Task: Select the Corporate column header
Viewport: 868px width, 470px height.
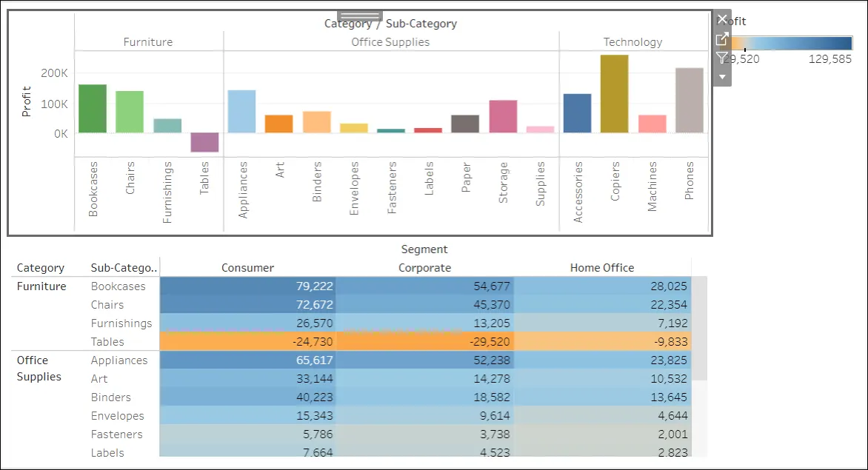Action: click(424, 268)
